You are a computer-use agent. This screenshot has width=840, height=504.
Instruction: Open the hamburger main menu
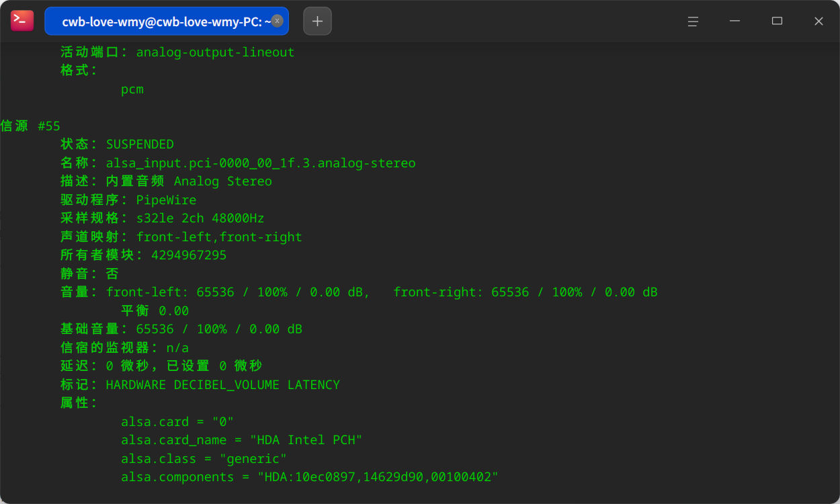[693, 22]
